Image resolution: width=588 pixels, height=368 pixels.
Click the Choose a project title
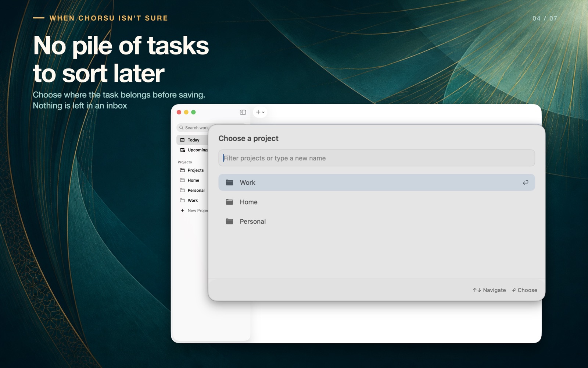[248, 138]
